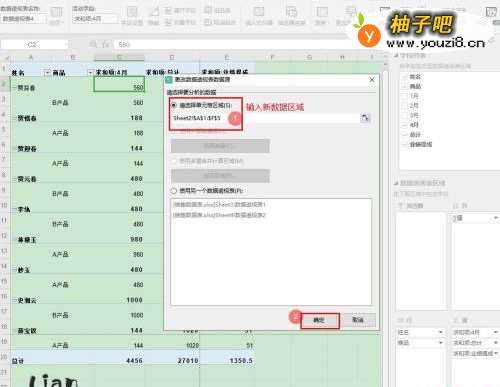Click the zoom magnifier icon near formula bar
Screen dimensions: 500x387
[94, 44]
